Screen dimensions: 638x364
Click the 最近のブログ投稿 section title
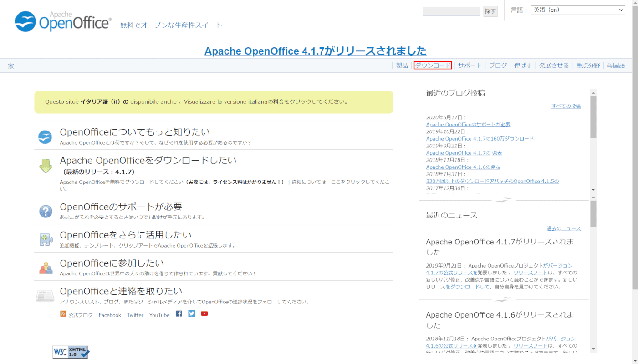tap(455, 93)
